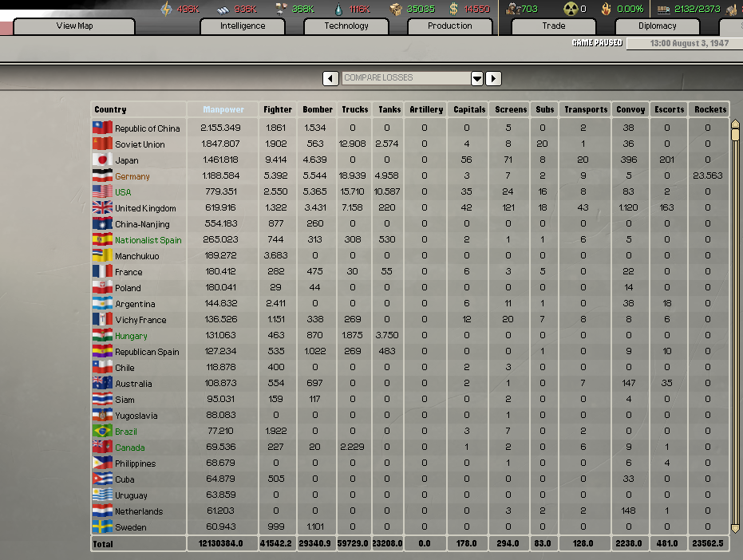Click the total manpower value 12130384.0
The image size is (743, 560).
coord(221,543)
